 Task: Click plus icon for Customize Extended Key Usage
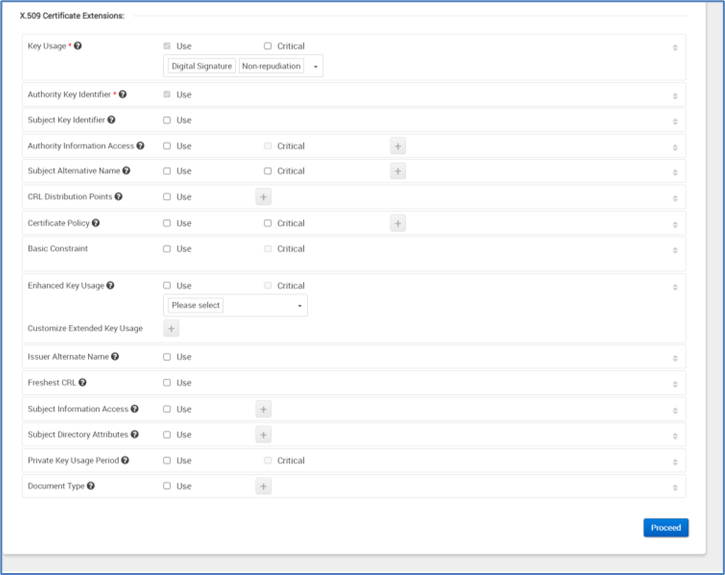171,328
